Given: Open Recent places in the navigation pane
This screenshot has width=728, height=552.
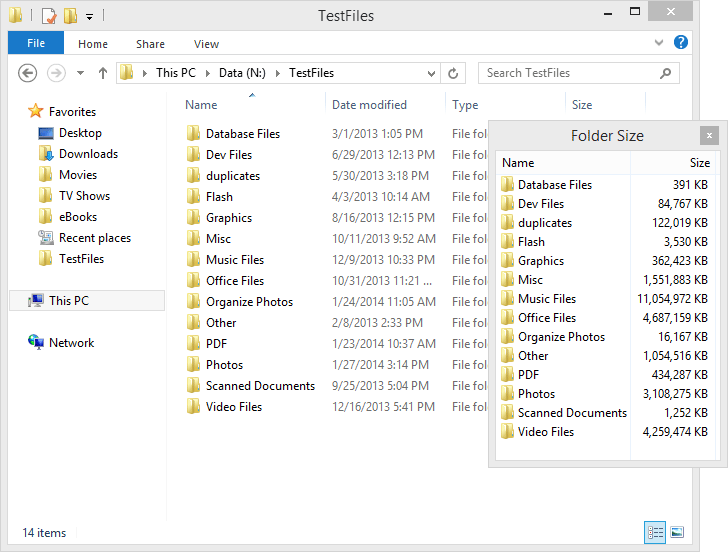Looking at the screenshot, I should pos(84,238).
